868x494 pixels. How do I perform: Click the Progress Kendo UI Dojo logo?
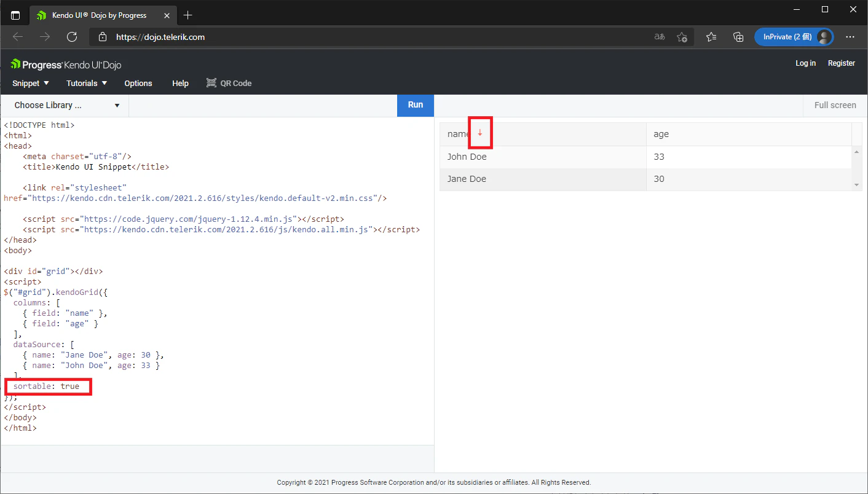pos(66,65)
